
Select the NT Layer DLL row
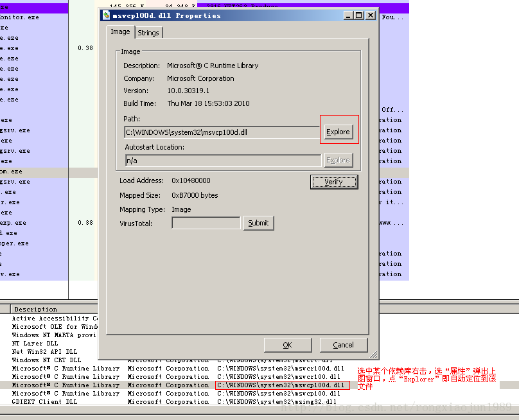pyautogui.click(x=35, y=343)
